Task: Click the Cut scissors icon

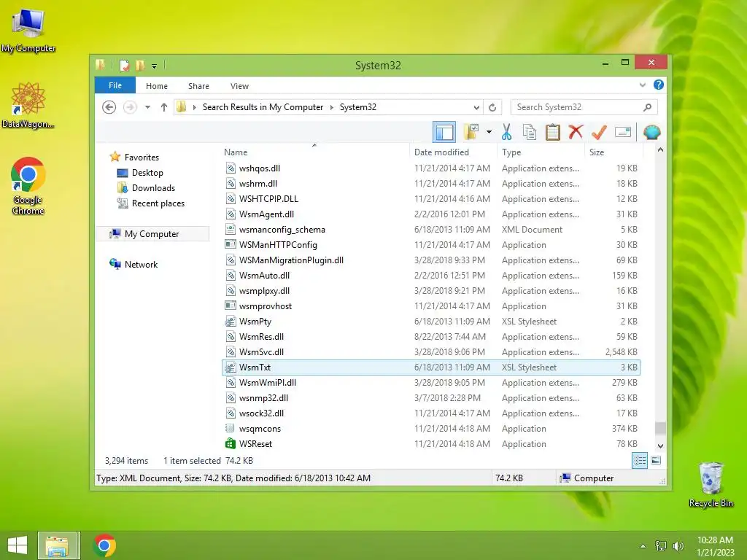Action: tap(506, 133)
